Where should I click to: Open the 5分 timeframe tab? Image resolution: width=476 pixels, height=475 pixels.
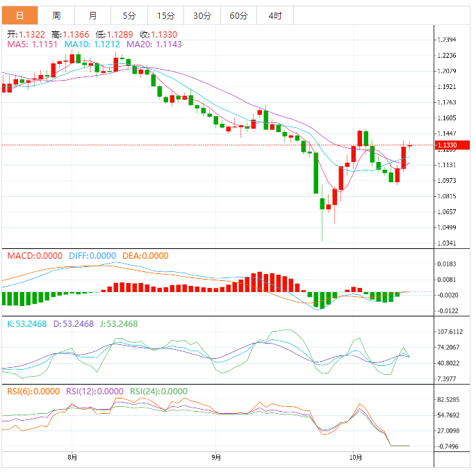(129, 15)
